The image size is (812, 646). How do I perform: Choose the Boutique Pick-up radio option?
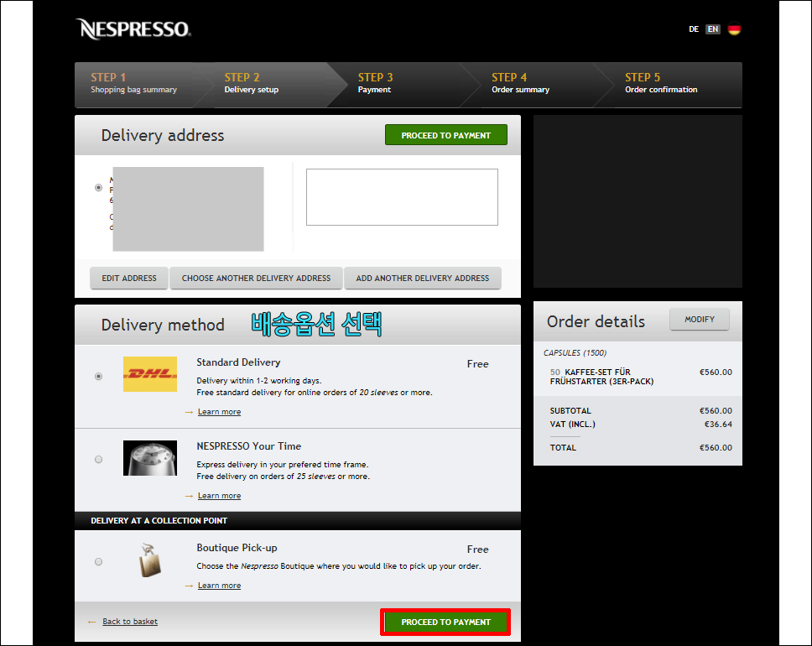pos(98,561)
